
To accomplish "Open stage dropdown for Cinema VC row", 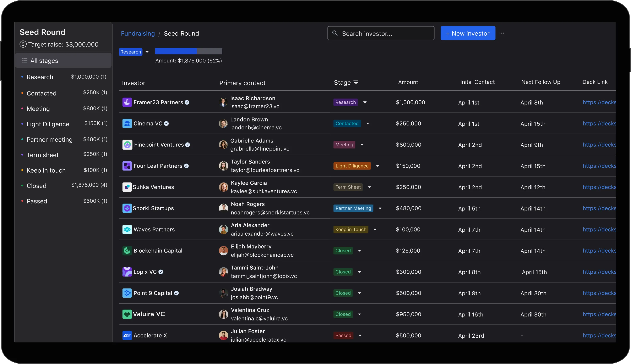I will tap(368, 123).
